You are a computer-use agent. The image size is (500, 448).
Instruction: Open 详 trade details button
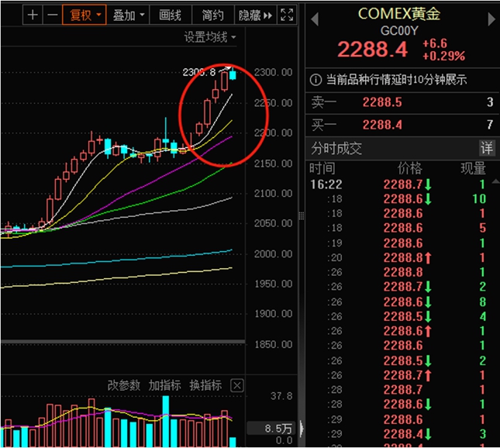[x=487, y=148]
